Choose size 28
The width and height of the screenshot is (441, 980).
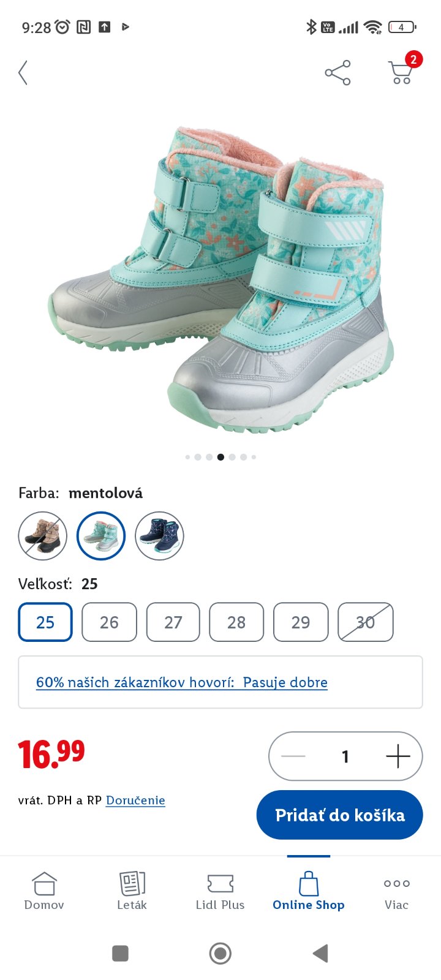[236, 622]
